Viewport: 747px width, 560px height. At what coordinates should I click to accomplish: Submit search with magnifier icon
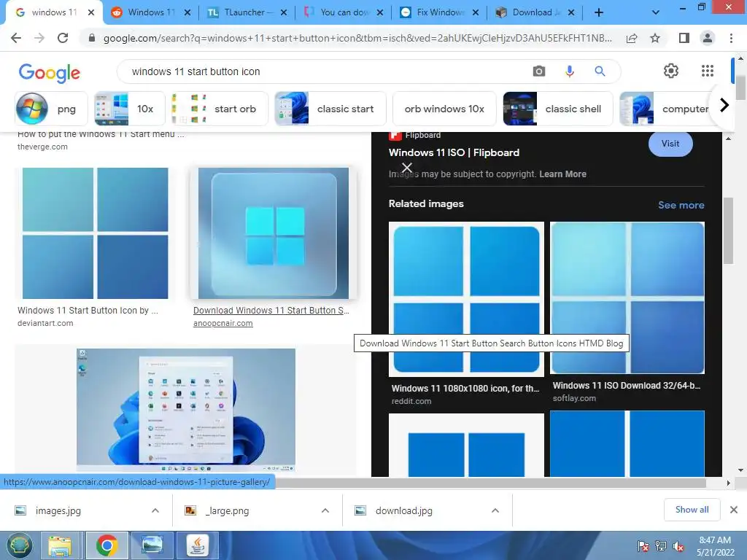coord(600,71)
